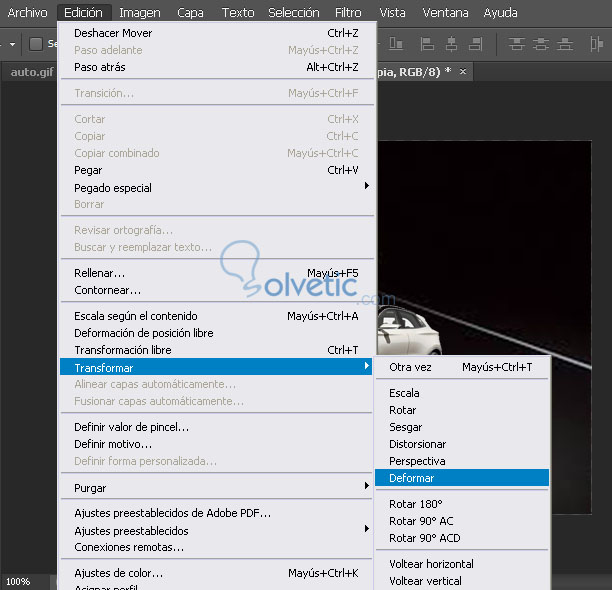Screen dimensions: 612x590
Task: Open the Texto menu
Action: tap(238, 12)
